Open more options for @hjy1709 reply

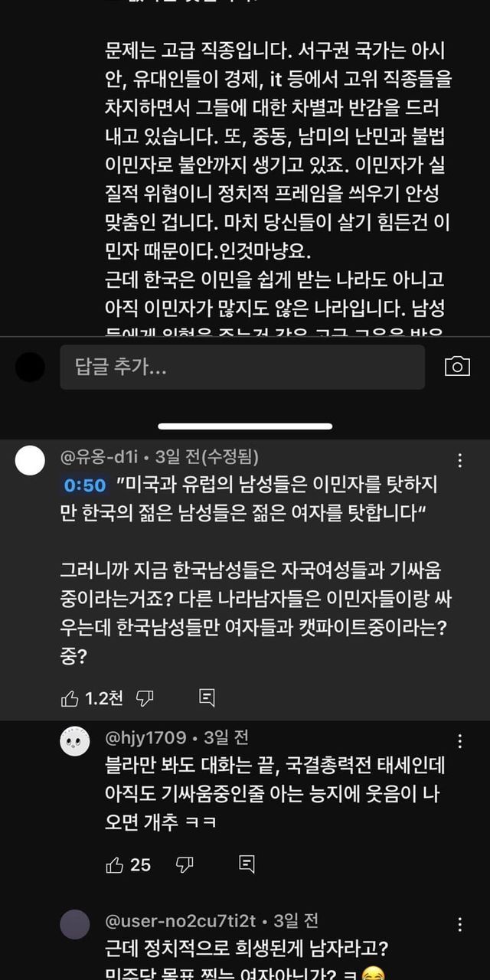(459, 741)
